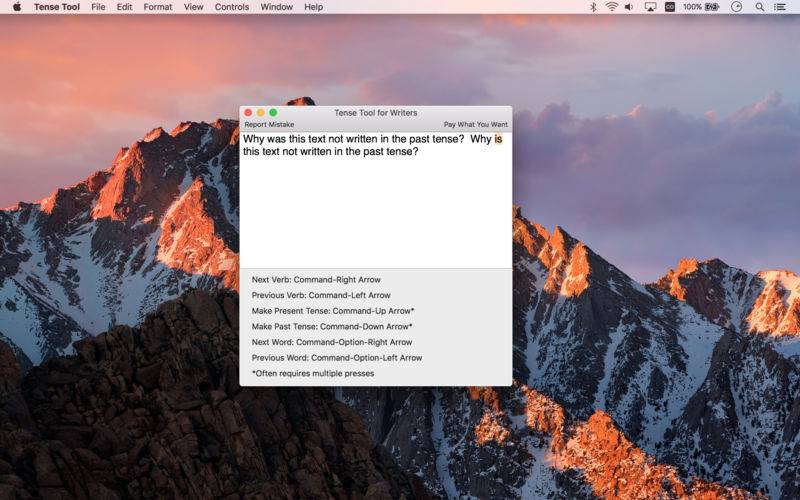Open the Wi-Fi menu icon
This screenshot has height=500, width=800.
pyautogui.click(x=611, y=7)
